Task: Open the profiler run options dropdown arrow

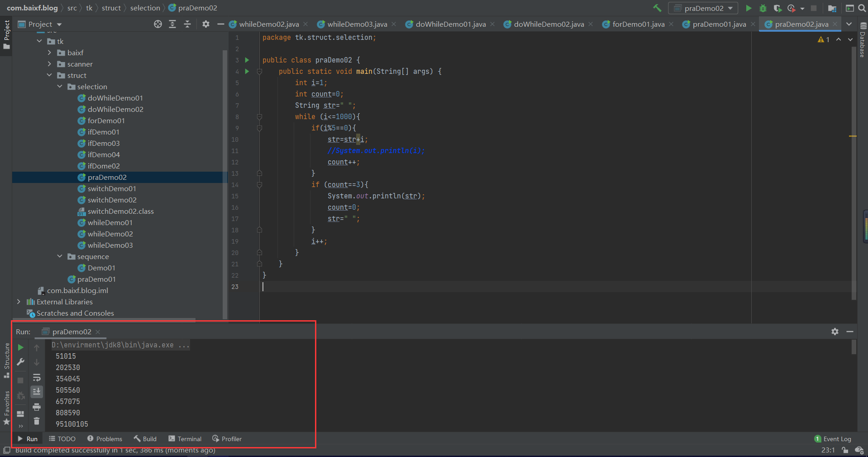Action: 802,8
